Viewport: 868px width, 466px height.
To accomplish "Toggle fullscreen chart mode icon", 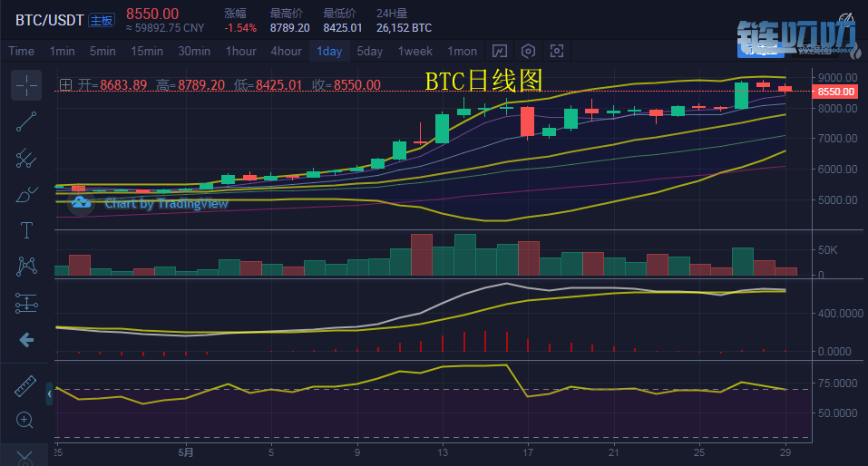I will point(556,51).
